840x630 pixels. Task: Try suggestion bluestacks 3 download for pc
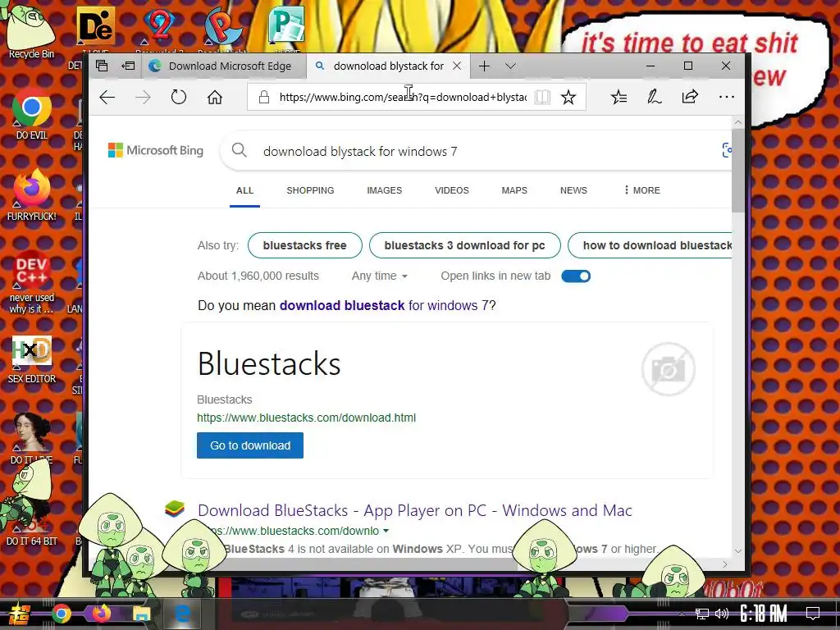[464, 245]
